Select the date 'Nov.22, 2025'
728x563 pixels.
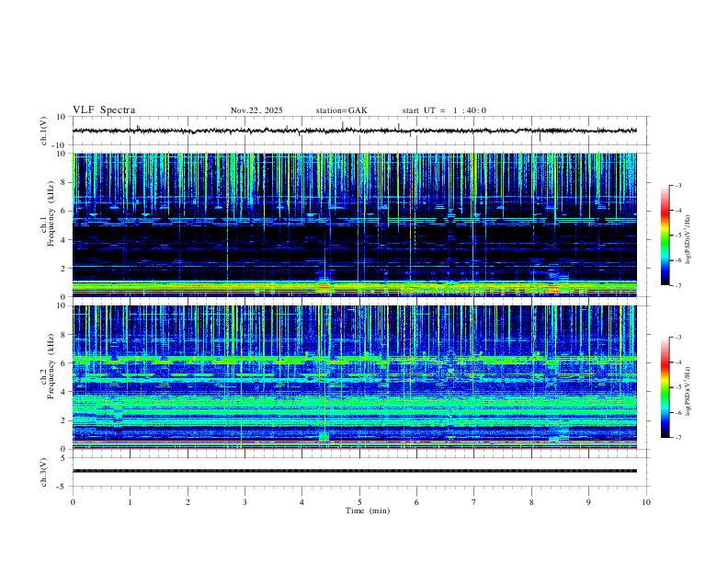coord(256,110)
